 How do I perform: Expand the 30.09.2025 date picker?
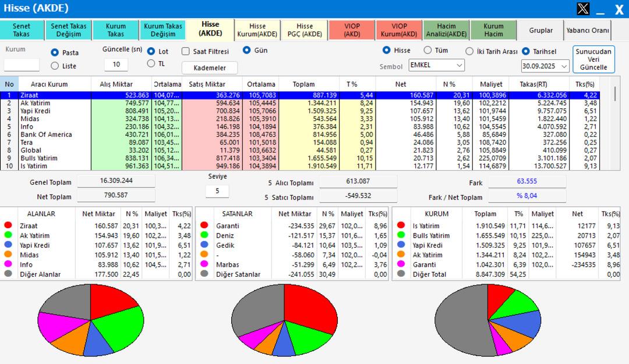click(x=545, y=66)
